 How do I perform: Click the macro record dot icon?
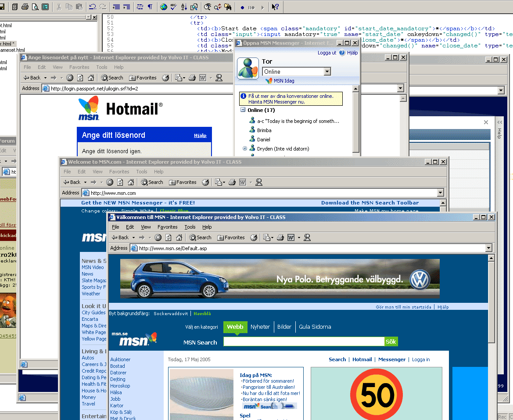[x=242, y=7]
